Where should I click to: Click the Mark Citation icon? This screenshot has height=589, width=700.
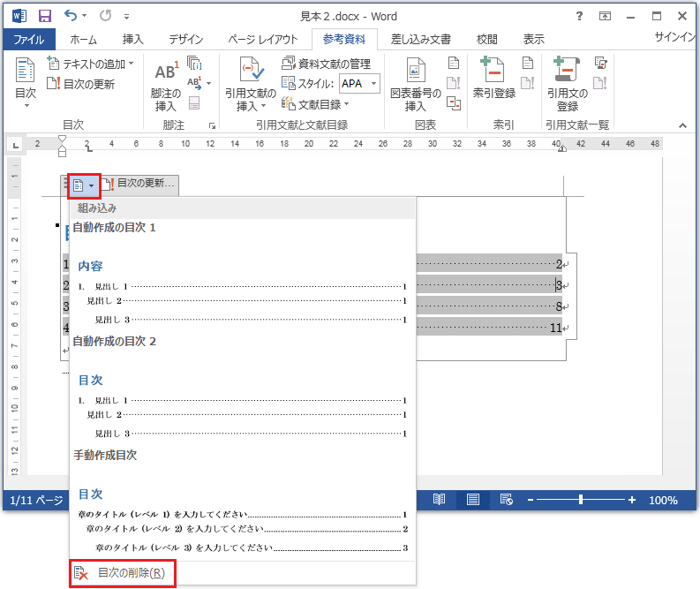click(567, 72)
